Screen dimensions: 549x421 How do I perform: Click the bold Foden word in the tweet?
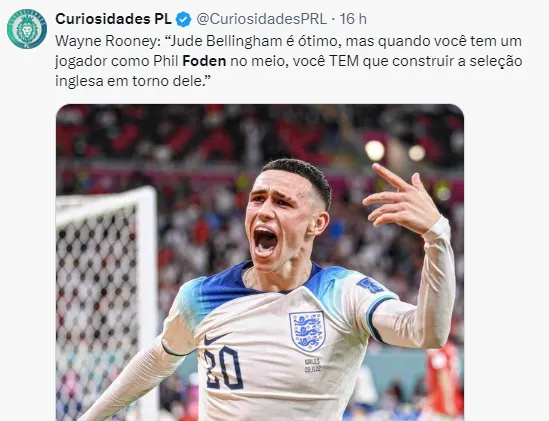point(204,61)
